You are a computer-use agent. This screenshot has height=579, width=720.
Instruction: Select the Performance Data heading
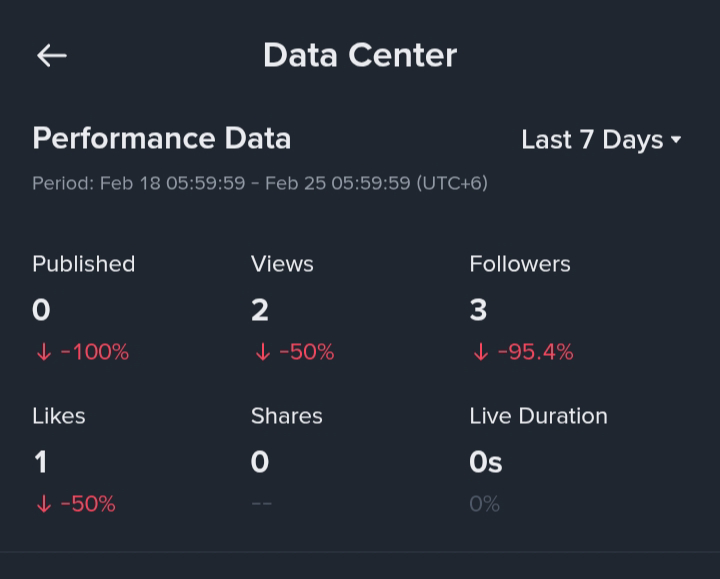click(x=161, y=138)
